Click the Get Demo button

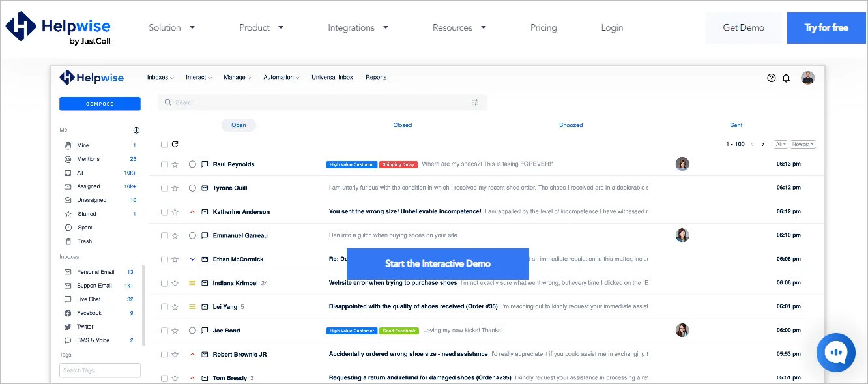pyautogui.click(x=744, y=28)
